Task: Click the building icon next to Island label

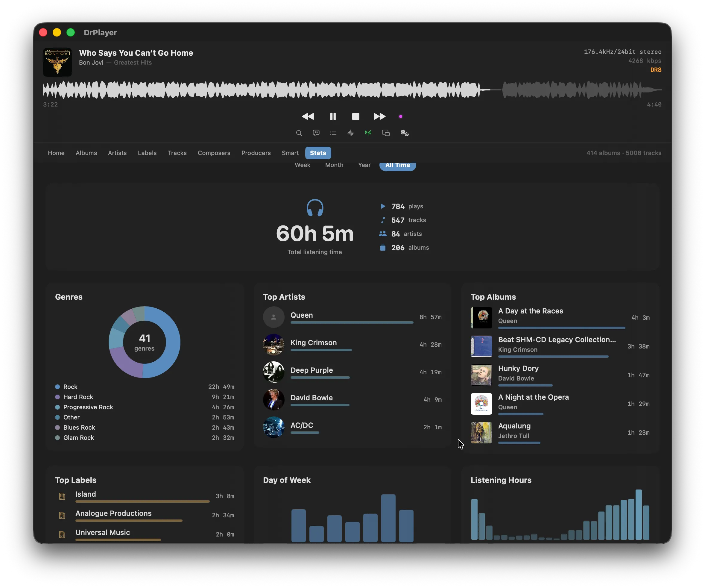Action: tap(62, 496)
